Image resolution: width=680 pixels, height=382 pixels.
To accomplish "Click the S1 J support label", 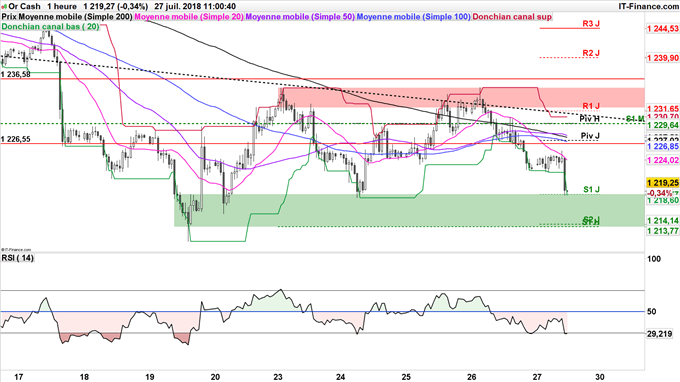I will 591,189.
